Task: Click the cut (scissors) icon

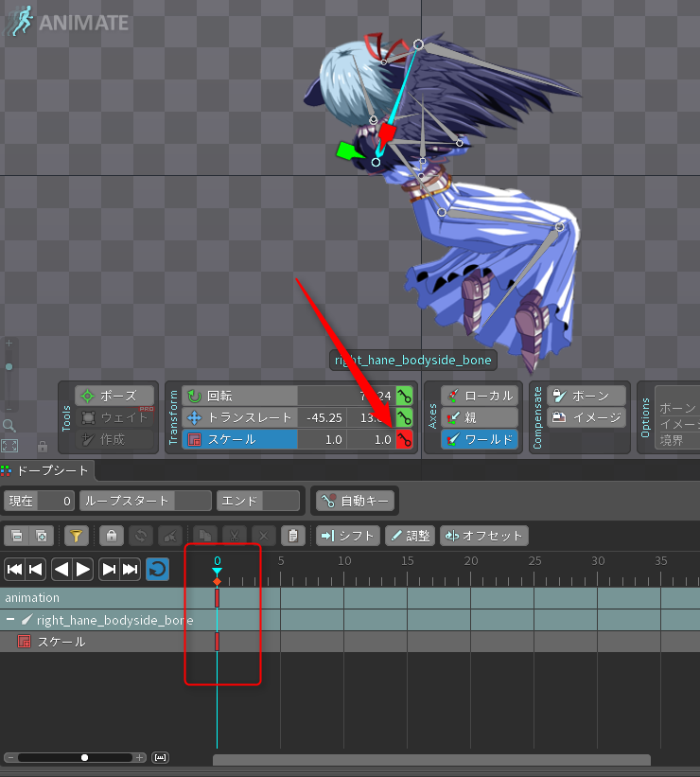Action: coord(235,536)
